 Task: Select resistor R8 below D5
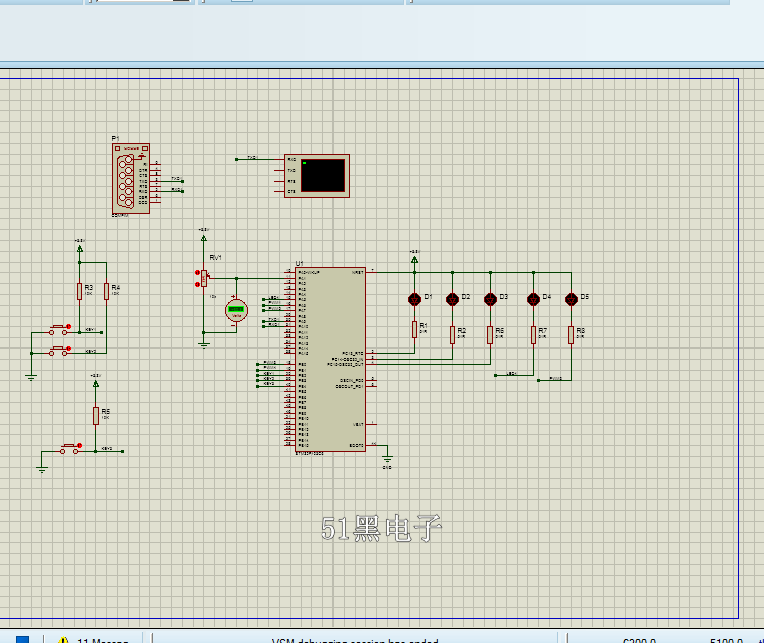571,335
